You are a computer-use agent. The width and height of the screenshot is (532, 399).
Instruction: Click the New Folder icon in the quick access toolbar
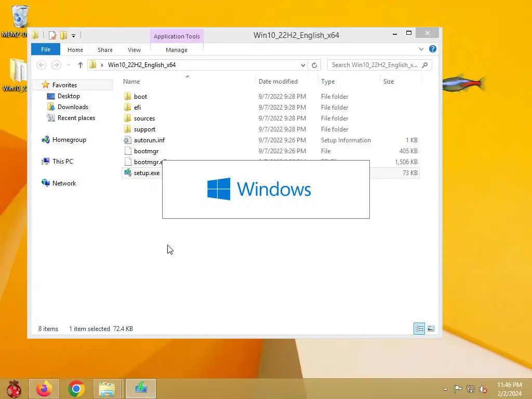pyautogui.click(x=63, y=35)
